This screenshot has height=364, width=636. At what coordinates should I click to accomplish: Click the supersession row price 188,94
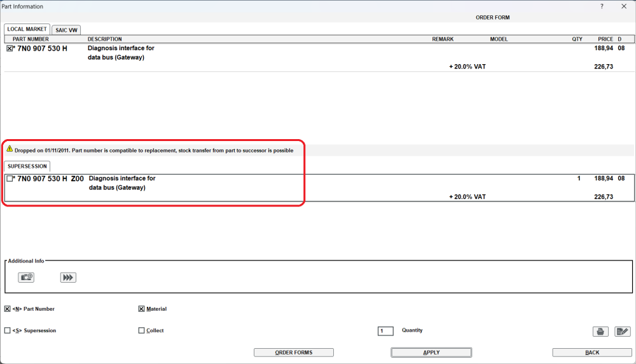pyautogui.click(x=604, y=179)
